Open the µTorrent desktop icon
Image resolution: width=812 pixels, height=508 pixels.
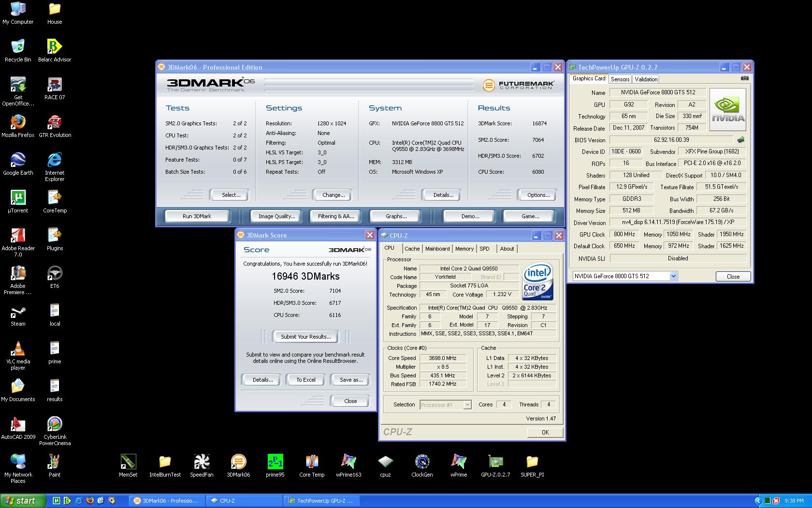(18, 201)
